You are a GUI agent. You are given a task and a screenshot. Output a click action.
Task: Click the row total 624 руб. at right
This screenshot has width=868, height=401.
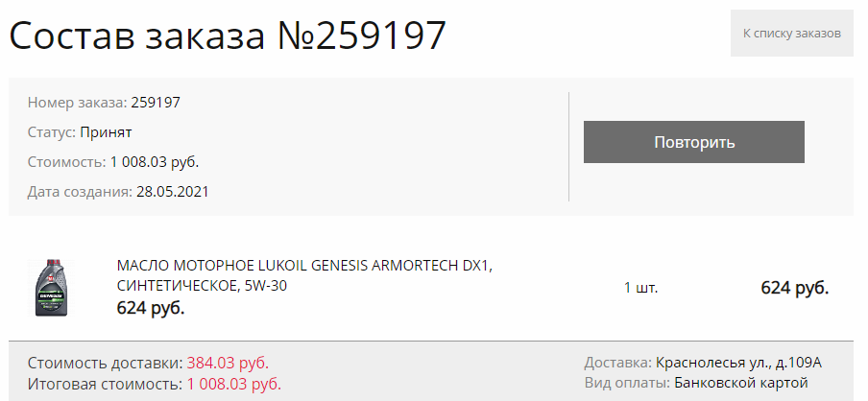(x=794, y=288)
